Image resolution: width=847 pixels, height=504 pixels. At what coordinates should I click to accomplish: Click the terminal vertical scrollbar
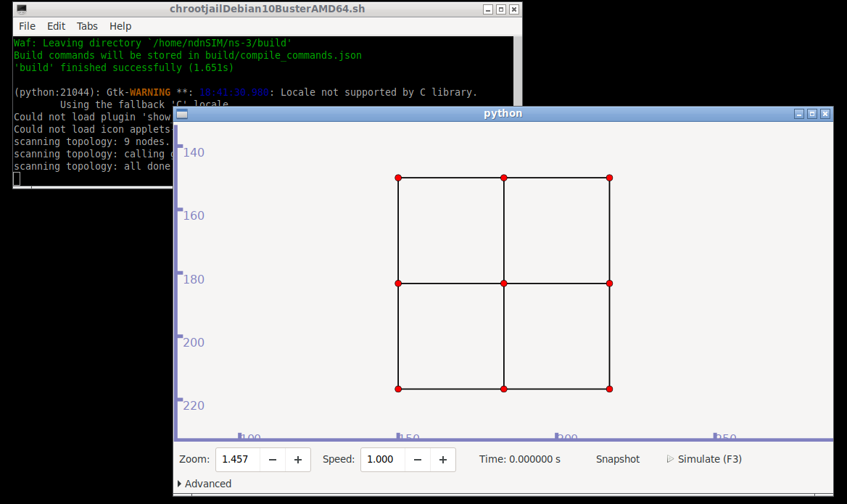(x=518, y=71)
